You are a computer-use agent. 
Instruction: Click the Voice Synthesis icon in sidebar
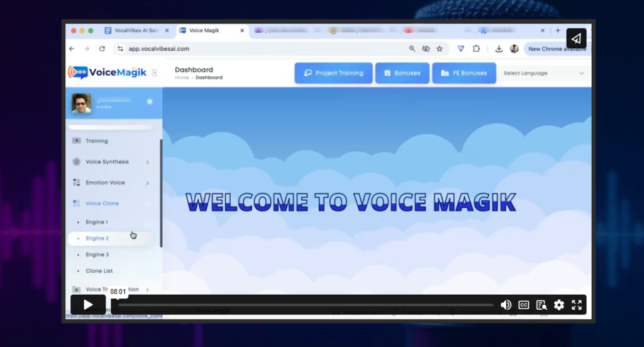(x=76, y=162)
